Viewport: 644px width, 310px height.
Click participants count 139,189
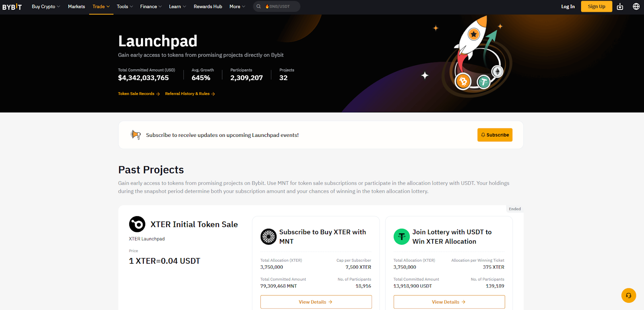click(x=495, y=286)
